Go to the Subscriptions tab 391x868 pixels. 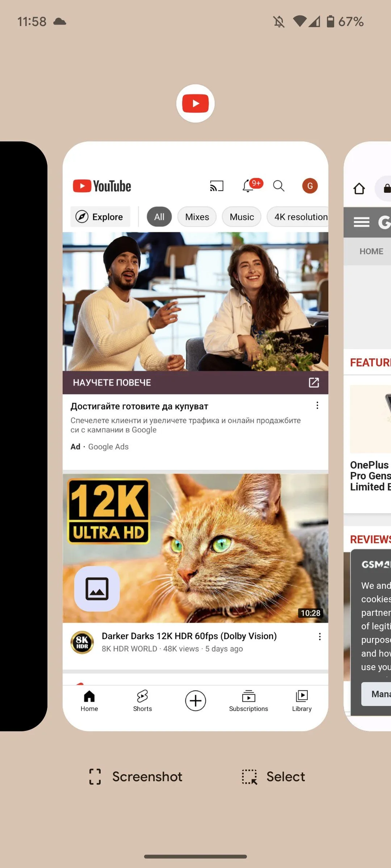pyautogui.click(x=248, y=701)
